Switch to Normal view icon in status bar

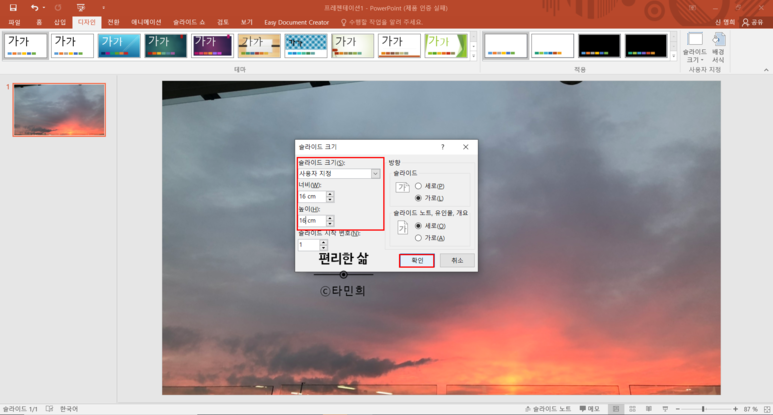tap(616, 409)
